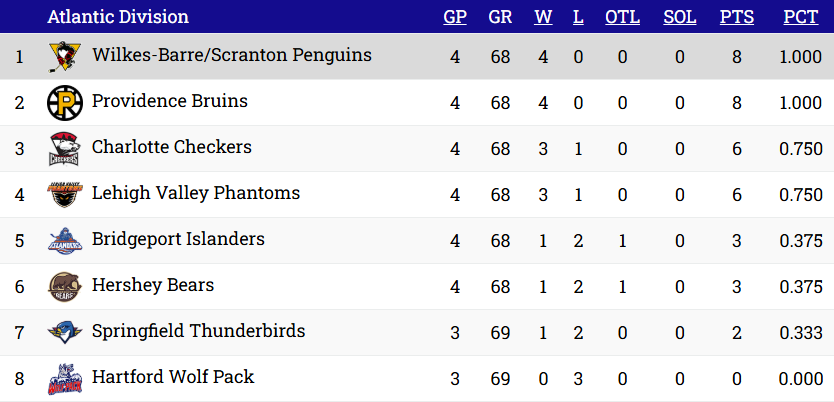
Task: Click the Lehigh Valley Phantoms logo
Action: point(63,195)
